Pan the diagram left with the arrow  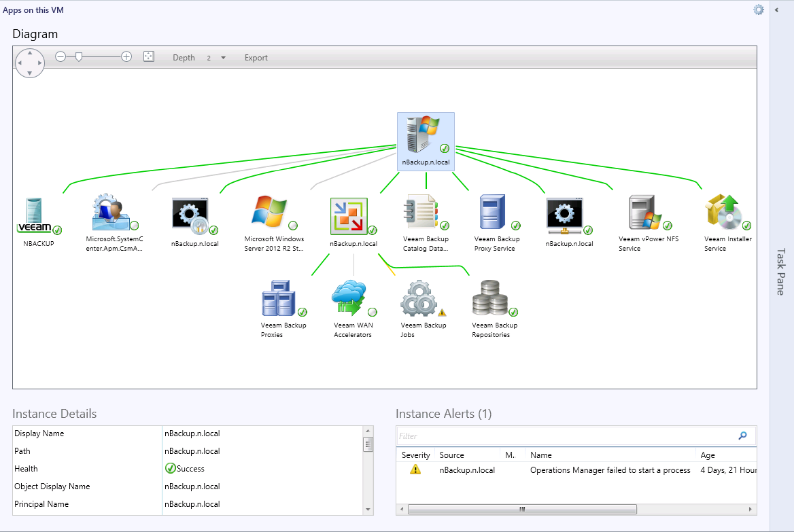click(20, 63)
